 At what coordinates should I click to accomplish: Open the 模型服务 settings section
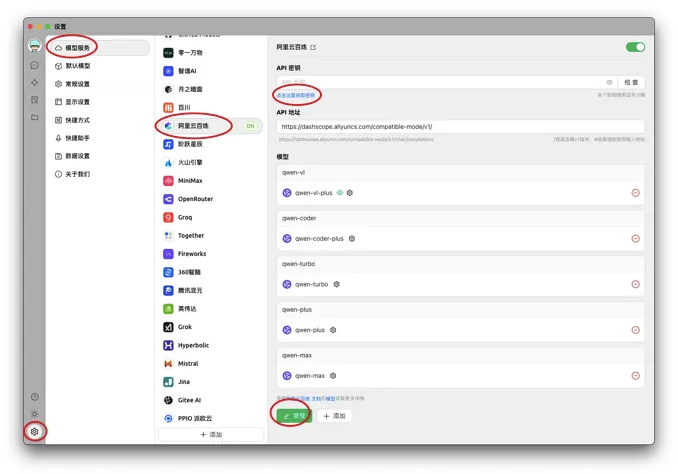100,48
